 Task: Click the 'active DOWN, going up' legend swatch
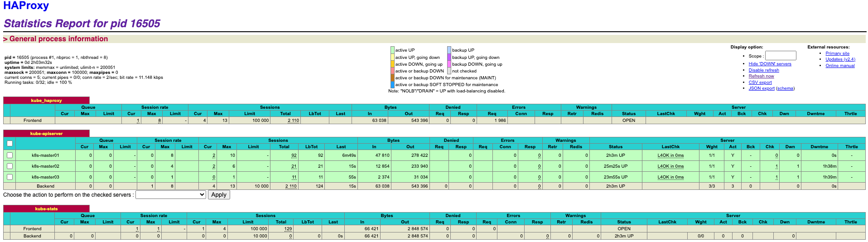[392, 64]
